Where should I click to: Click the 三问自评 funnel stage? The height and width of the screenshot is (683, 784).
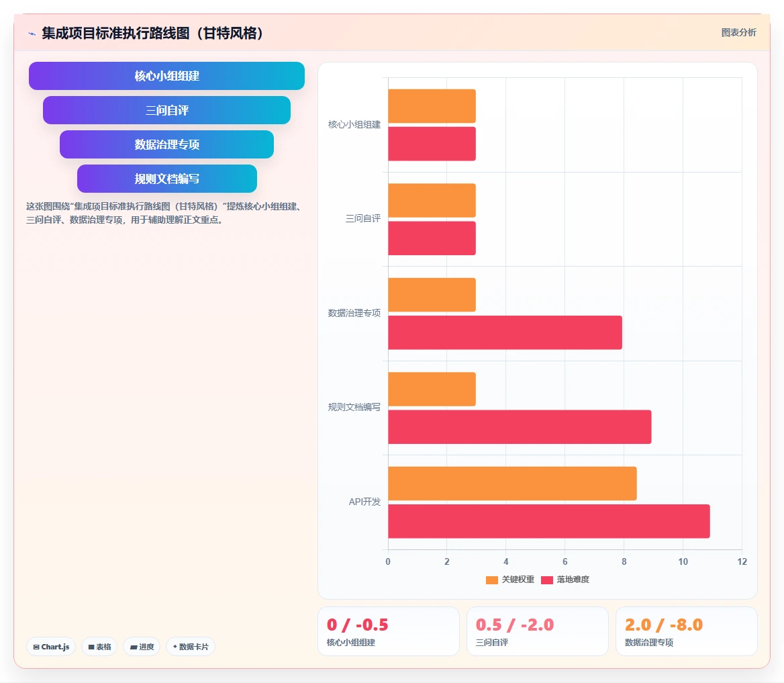tap(166, 110)
